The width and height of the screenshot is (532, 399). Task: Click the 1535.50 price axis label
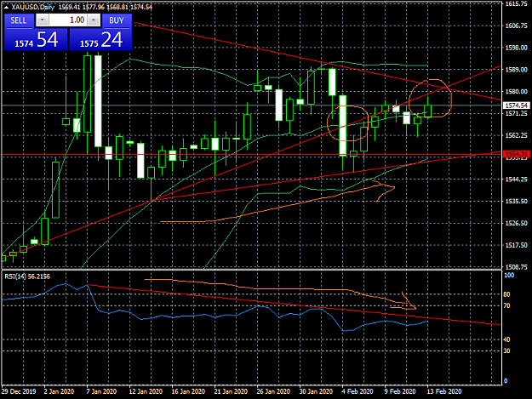click(517, 201)
